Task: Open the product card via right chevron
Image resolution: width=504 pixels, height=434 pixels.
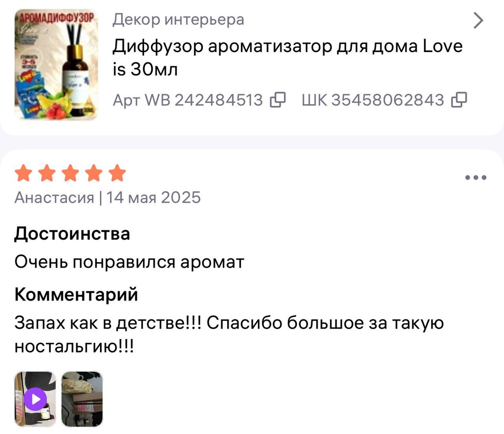Action: tap(478, 20)
